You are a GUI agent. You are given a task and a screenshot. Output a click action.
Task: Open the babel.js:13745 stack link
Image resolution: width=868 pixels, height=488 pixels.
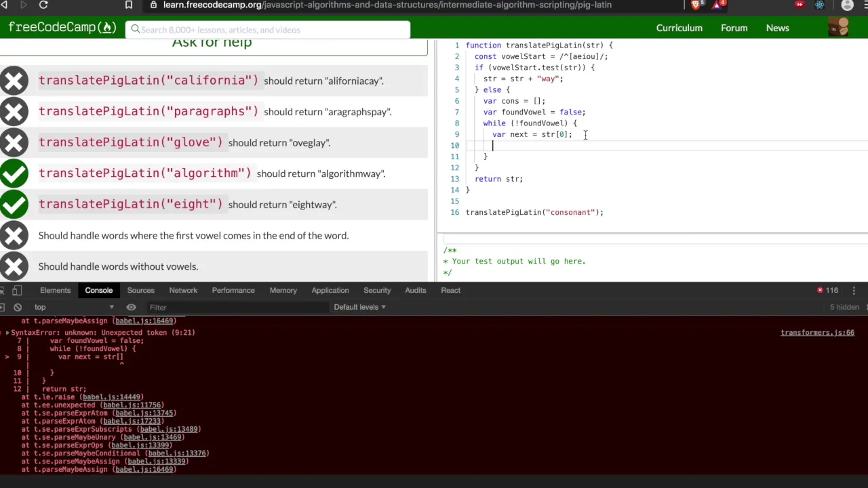[x=145, y=413]
